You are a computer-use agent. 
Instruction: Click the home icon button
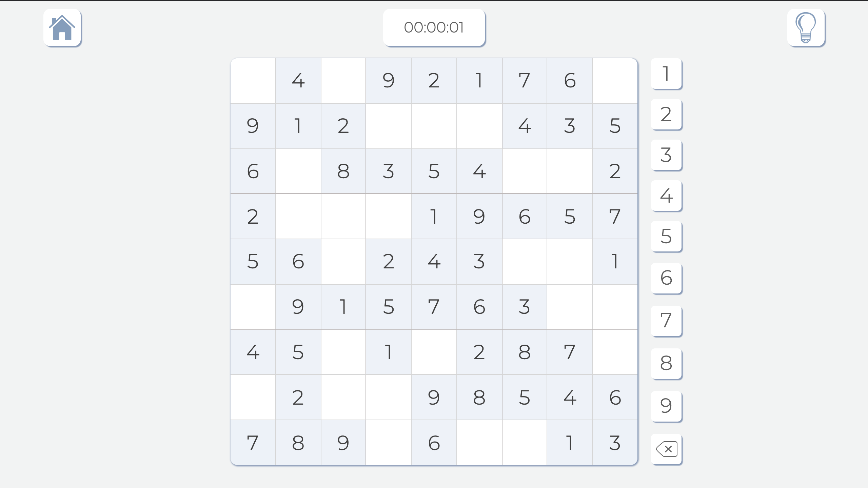(x=62, y=27)
